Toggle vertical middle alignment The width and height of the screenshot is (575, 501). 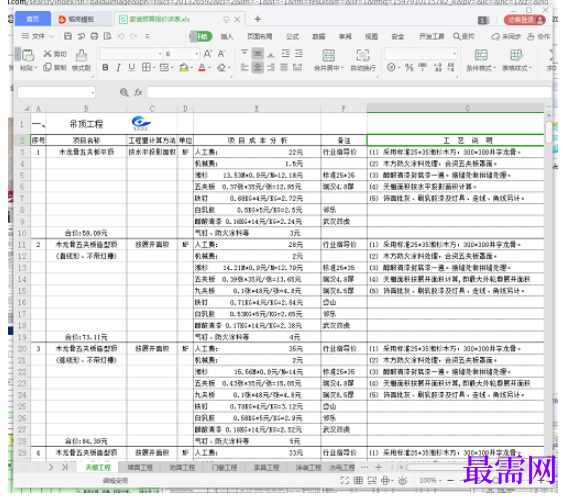[x=257, y=54]
